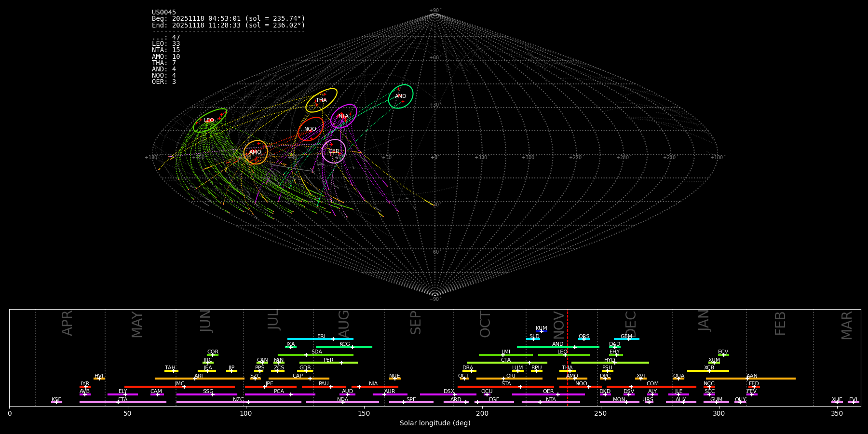Click the 'Solar longitude (deg)' axis label
The image size is (868, 434).
tap(435, 423)
